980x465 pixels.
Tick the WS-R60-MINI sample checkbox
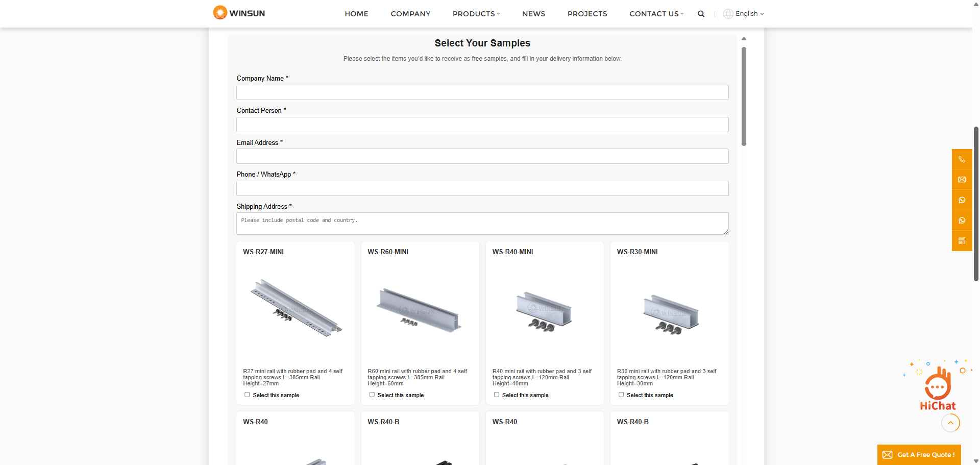click(372, 395)
